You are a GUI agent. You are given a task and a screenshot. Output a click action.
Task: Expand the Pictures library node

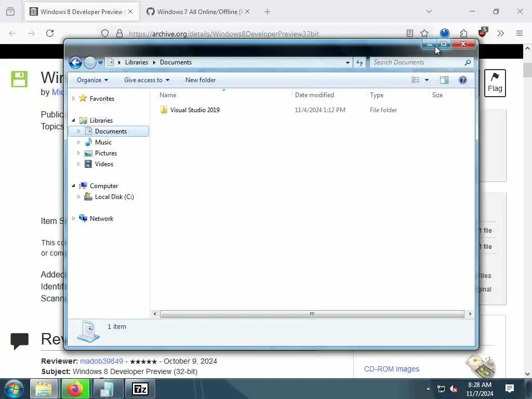point(79,153)
